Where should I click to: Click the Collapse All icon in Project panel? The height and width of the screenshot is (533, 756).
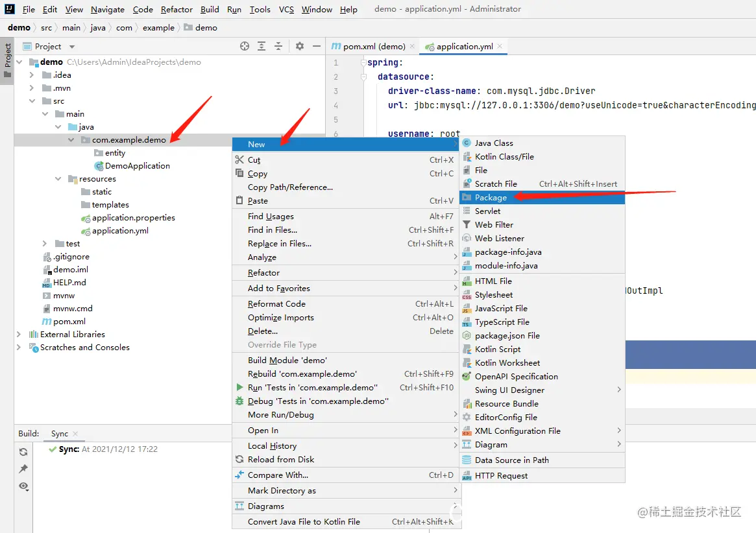[278, 46]
